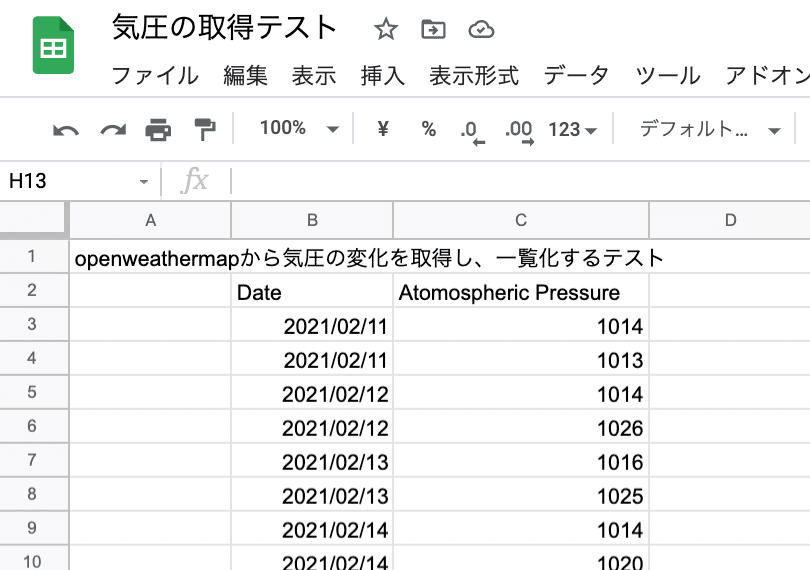
Task: Click date cell 2021/02/12 in row 6
Action: tap(312, 427)
